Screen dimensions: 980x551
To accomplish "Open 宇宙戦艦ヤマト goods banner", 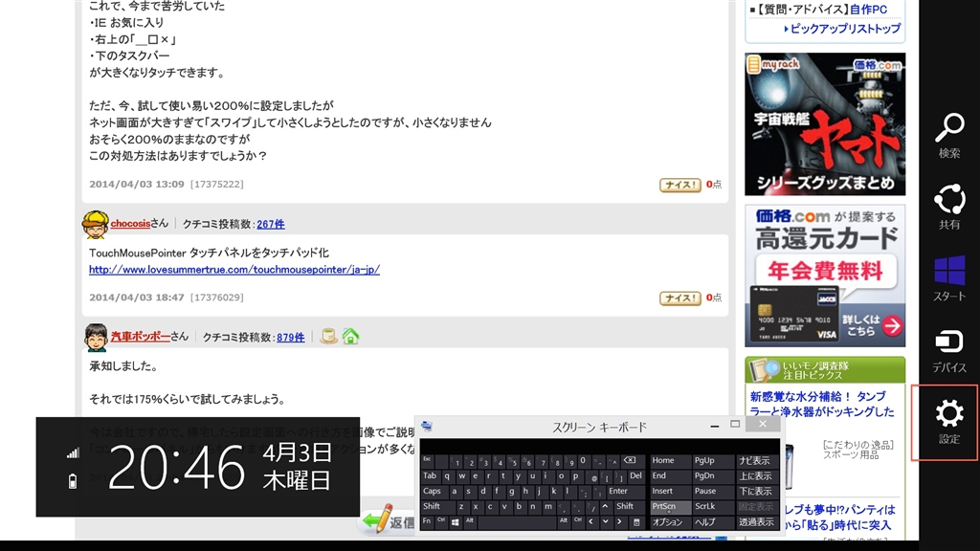I will (x=825, y=123).
